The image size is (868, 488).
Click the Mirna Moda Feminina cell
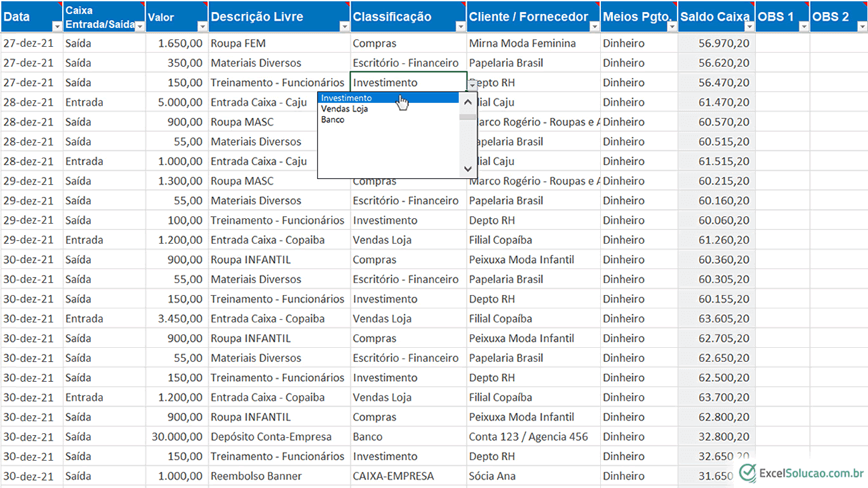(x=533, y=43)
